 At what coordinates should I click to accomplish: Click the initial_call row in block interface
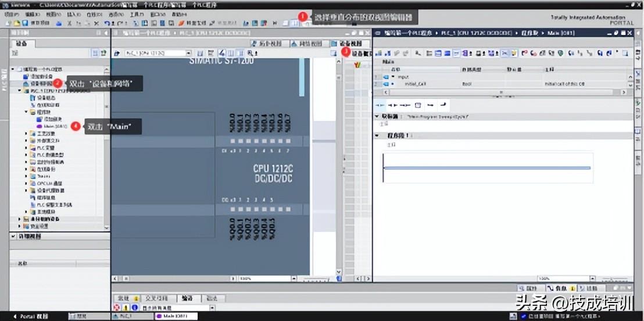[500, 84]
